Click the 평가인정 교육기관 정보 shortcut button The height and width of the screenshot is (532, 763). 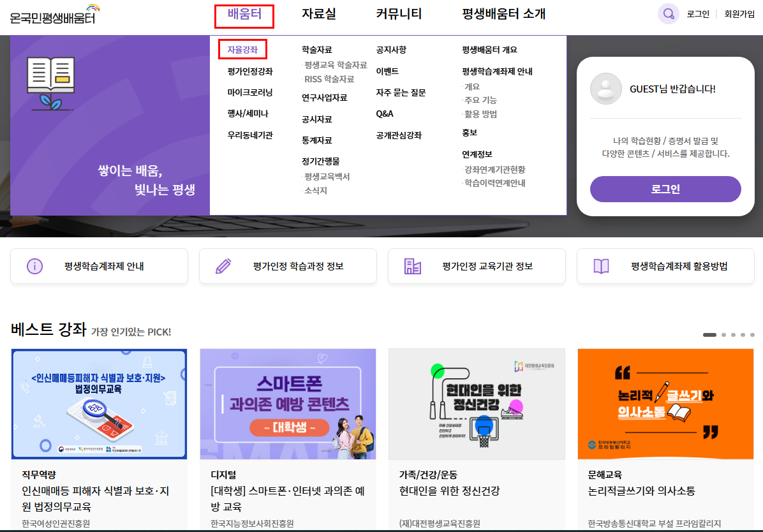(x=477, y=266)
